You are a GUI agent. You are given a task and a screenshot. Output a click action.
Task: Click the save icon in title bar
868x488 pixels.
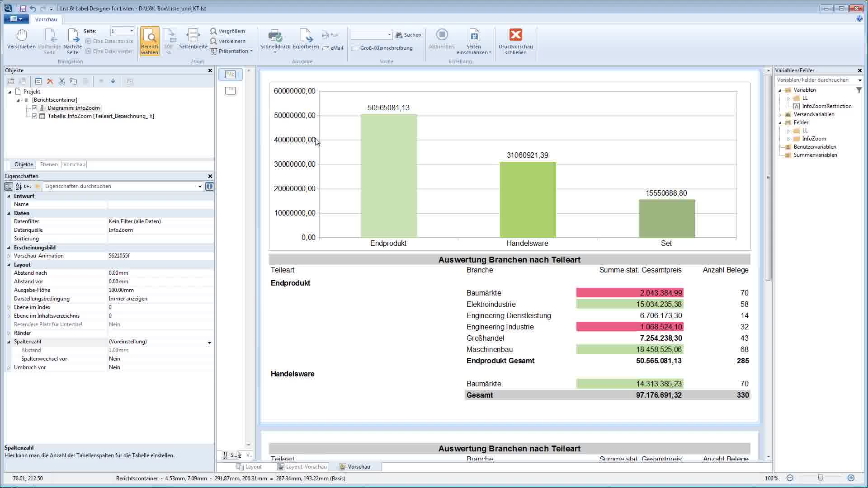tap(23, 8)
